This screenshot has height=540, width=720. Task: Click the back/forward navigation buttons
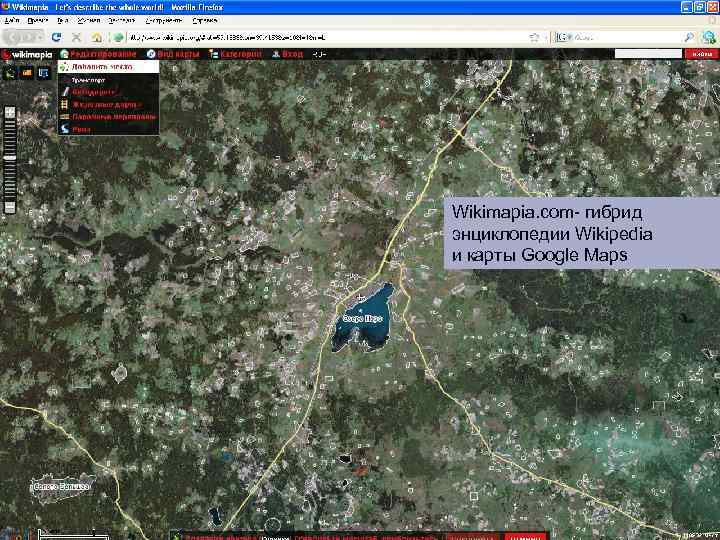(x=23, y=37)
